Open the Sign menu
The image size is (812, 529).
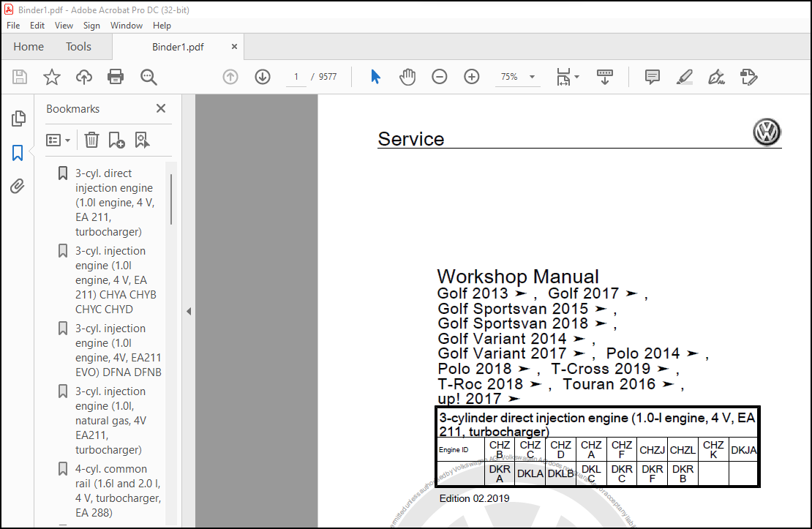[91, 26]
